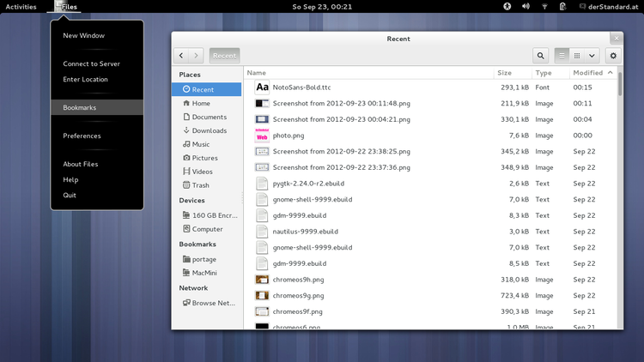Click the search magnifier icon in toolbar
This screenshot has width=644, height=362.
[x=541, y=55]
